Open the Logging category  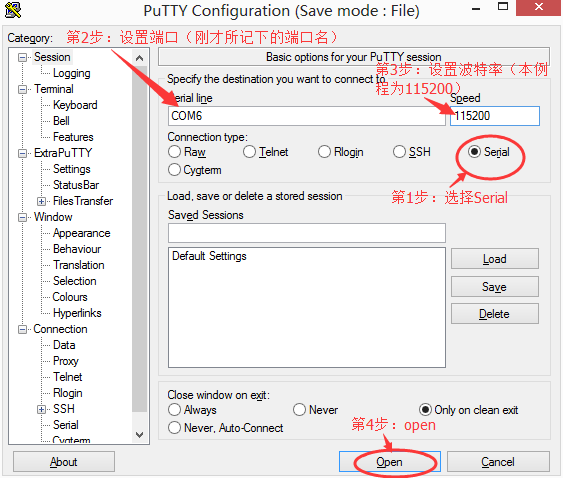coord(71,73)
